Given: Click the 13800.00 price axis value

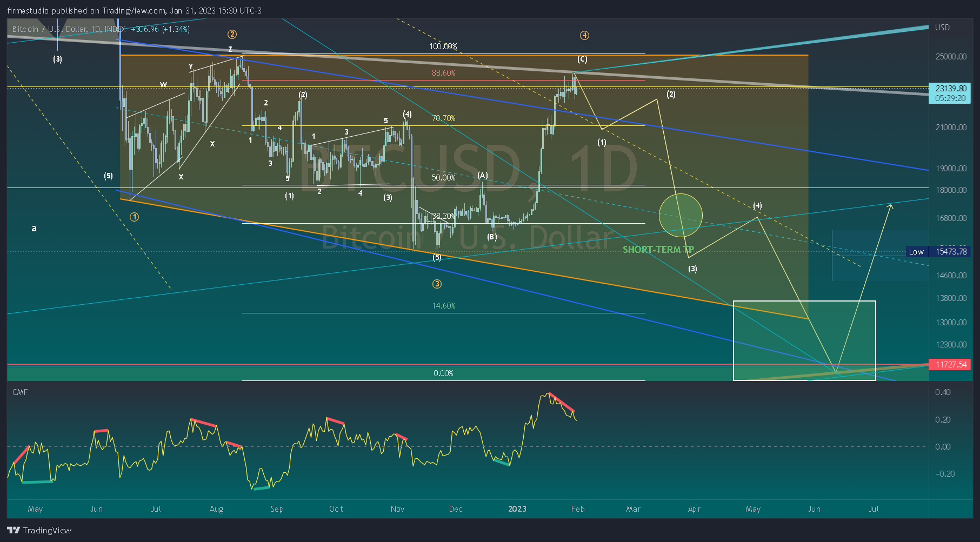Looking at the screenshot, I should pyautogui.click(x=951, y=298).
